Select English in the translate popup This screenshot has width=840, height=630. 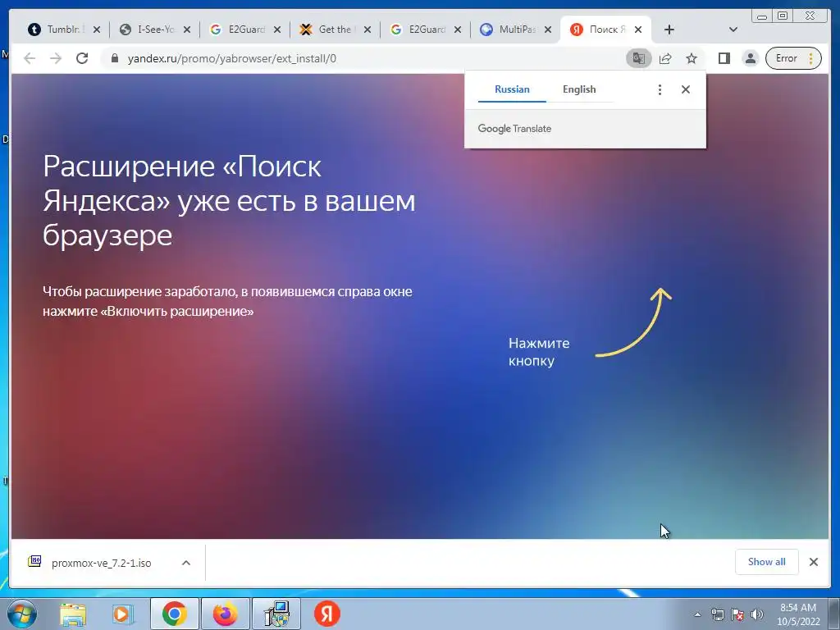click(579, 89)
